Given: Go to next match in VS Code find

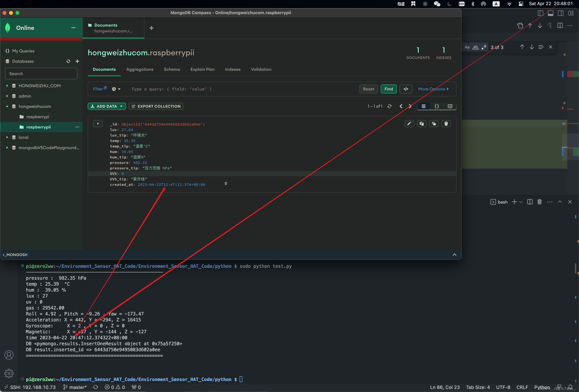Looking at the screenshot, I should [532, 47].
